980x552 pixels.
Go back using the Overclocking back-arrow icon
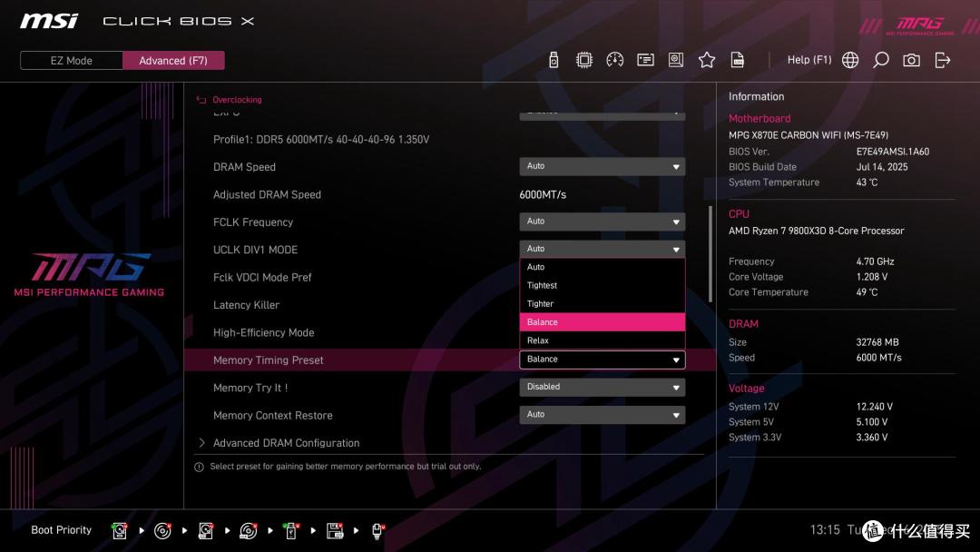(201, 99)
